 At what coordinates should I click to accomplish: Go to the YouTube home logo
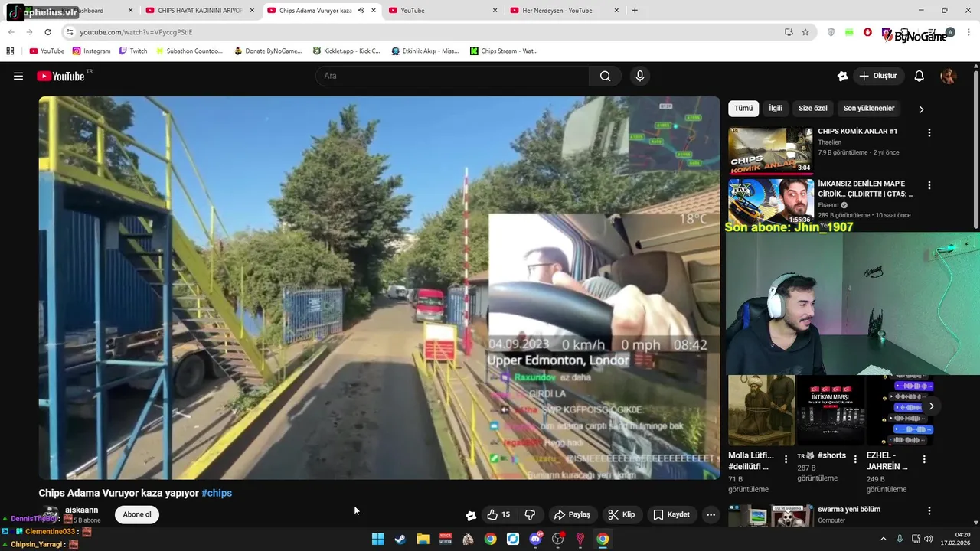[60, 76]
